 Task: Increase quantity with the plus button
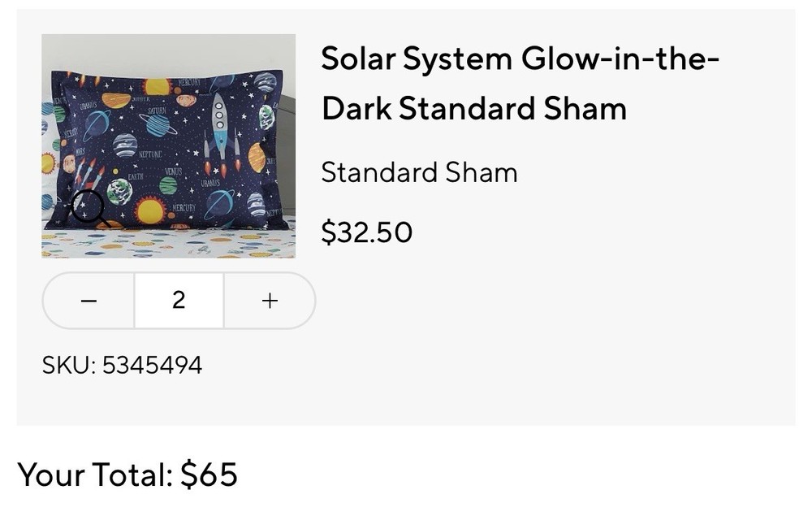coord(270,301)
